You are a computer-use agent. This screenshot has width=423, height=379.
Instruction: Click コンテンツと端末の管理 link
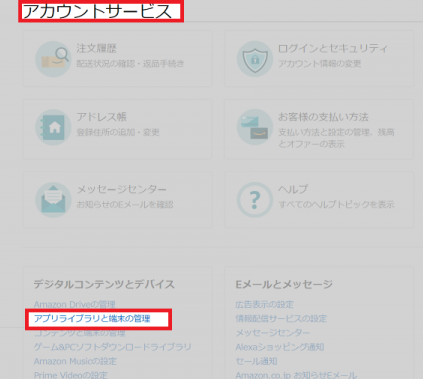(80, 333)
